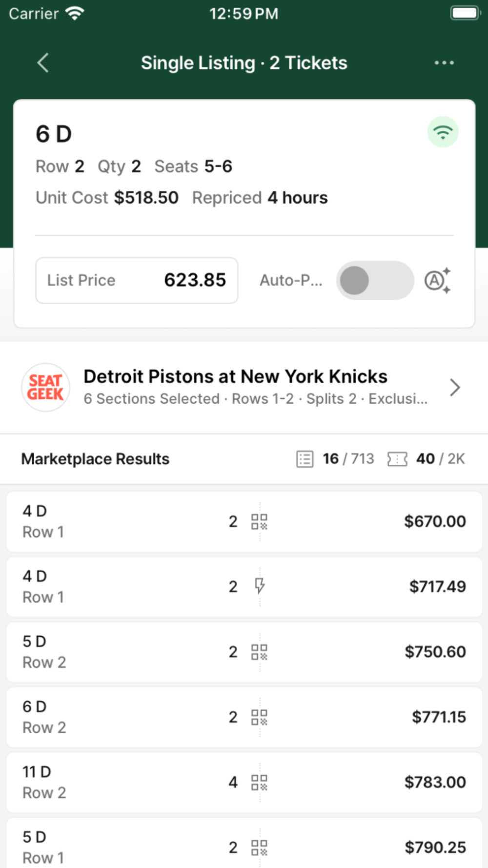The image size is (488, 868).
Task: Tap the ticket count icon showing 40 / 2K
Action: 397,459
